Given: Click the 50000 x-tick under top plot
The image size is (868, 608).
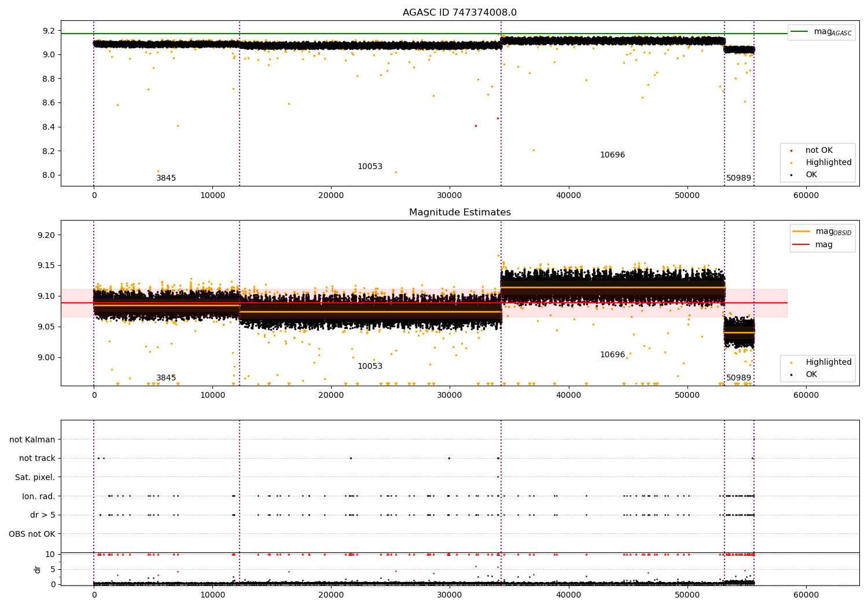Looking at the screenshot, I should (x=687, y=196).
